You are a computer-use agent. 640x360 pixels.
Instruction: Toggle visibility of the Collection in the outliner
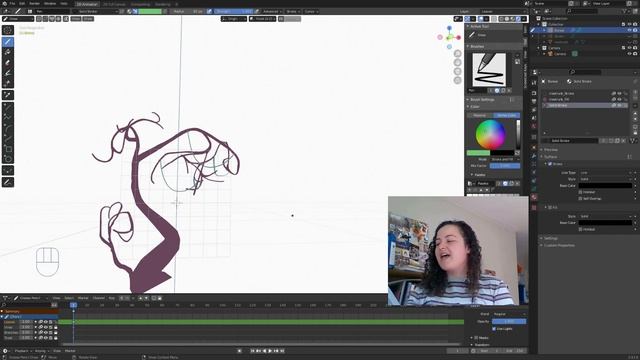(x=629, y=24)
